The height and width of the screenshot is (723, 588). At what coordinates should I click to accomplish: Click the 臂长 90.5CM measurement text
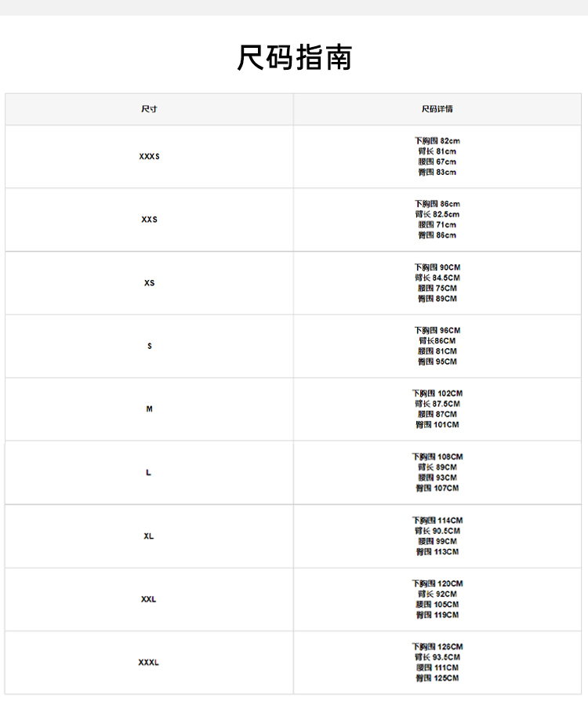(x=437, y=531)
